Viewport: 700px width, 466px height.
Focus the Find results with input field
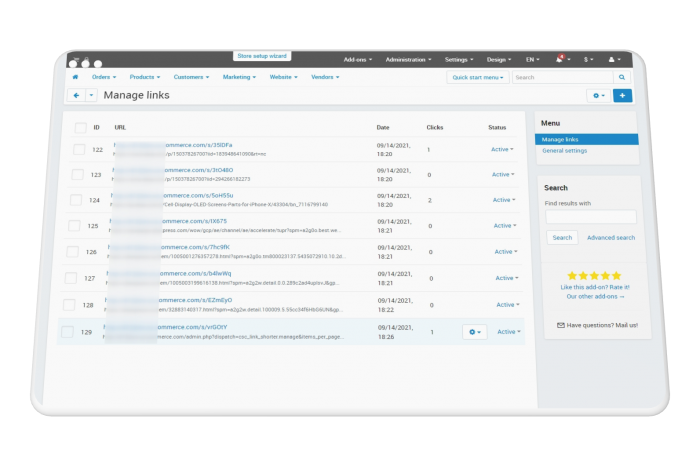point(591,217)
